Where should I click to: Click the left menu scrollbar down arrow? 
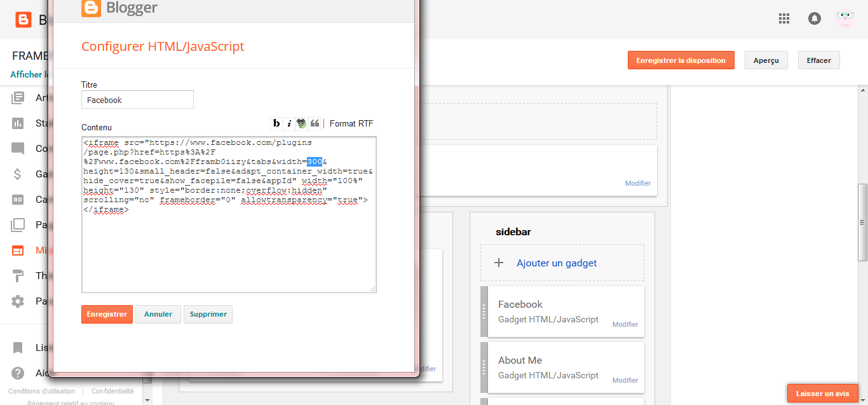pos(147,401)
